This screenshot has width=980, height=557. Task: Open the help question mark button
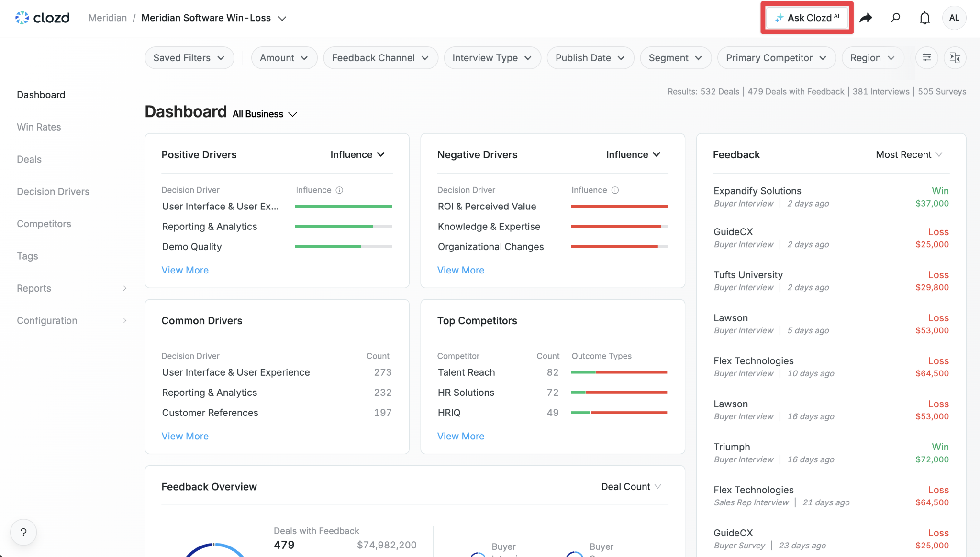click(23, 532)
